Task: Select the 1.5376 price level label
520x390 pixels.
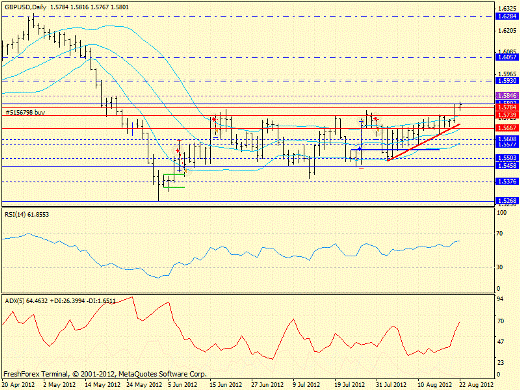Action: (507, 181)
